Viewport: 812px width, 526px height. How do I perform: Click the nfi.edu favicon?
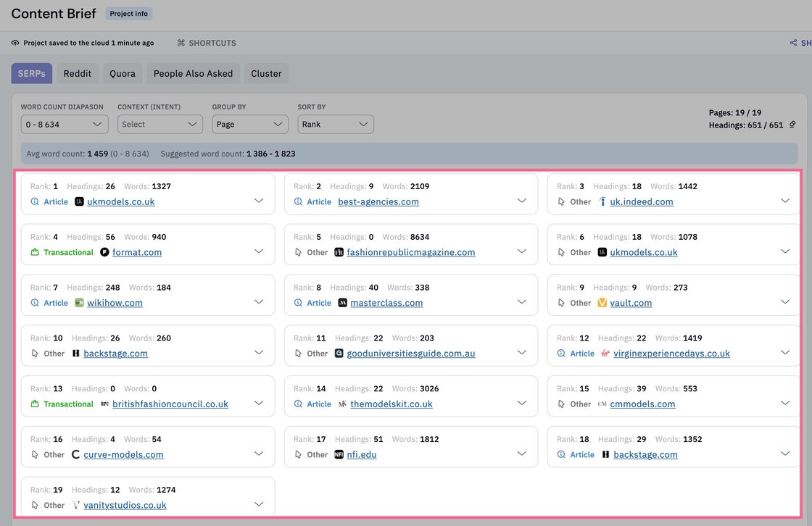(339, 454)
